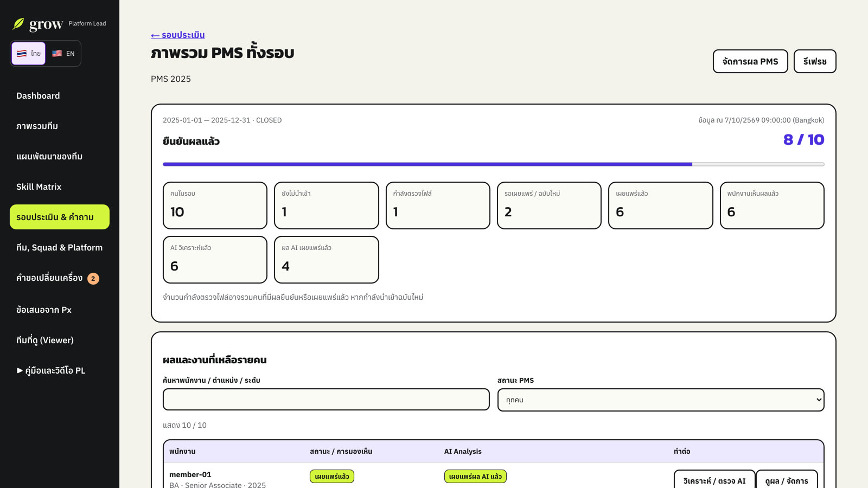Click the AI Analysis column header
The width and height of the screenshot is (868, 488).
(x=463, y=451)
